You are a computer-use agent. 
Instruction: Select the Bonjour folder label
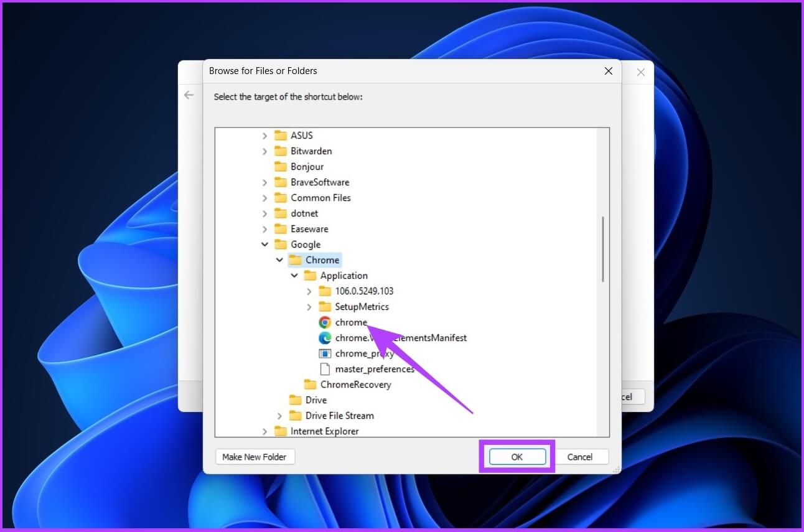[x=307, y=167]
